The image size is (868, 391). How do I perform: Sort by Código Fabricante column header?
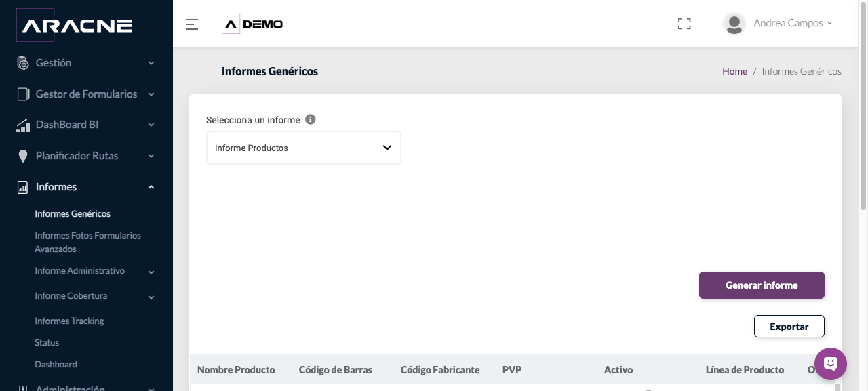click(x=440, y=370)
